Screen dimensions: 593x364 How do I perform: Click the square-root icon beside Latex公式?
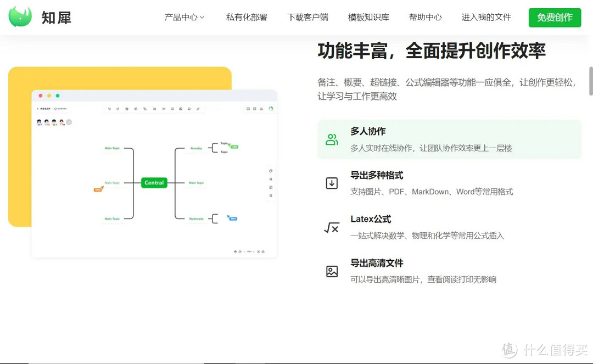pyautogui.click(x=332, y=227)
